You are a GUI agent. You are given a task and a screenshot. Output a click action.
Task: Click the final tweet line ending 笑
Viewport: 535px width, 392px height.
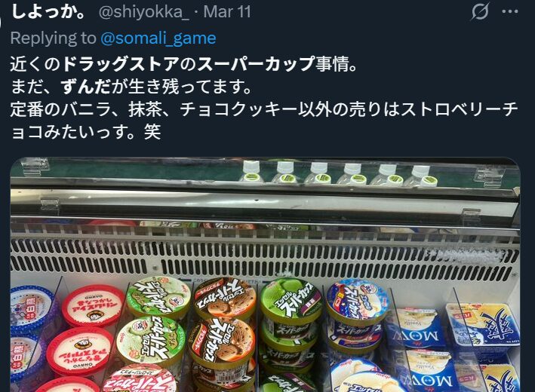[x=85, y=132]
